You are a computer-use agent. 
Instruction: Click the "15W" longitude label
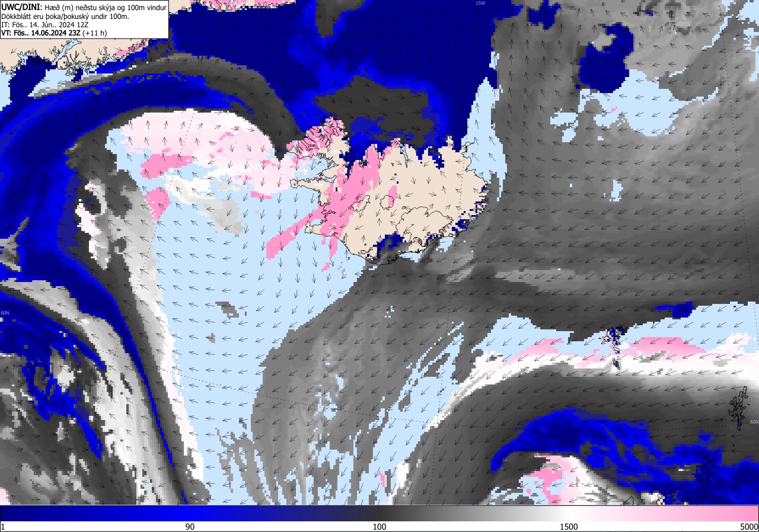pos(480,3)
